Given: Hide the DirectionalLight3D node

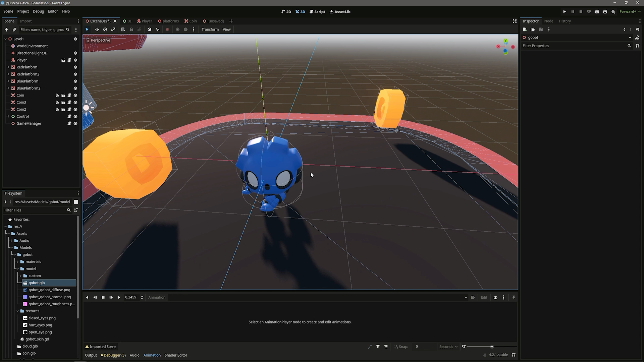Looking at the screenshot, I should pyautogui.click(x=75, y=53).
